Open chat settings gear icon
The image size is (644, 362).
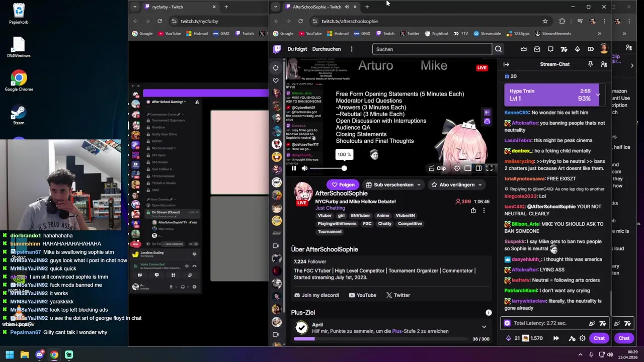(x=583, y=338)
